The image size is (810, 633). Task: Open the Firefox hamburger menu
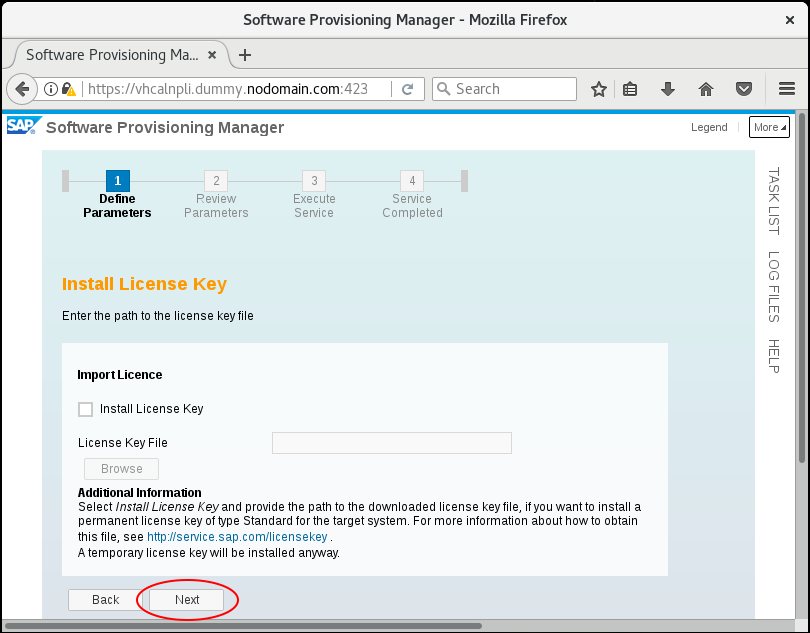787,89
